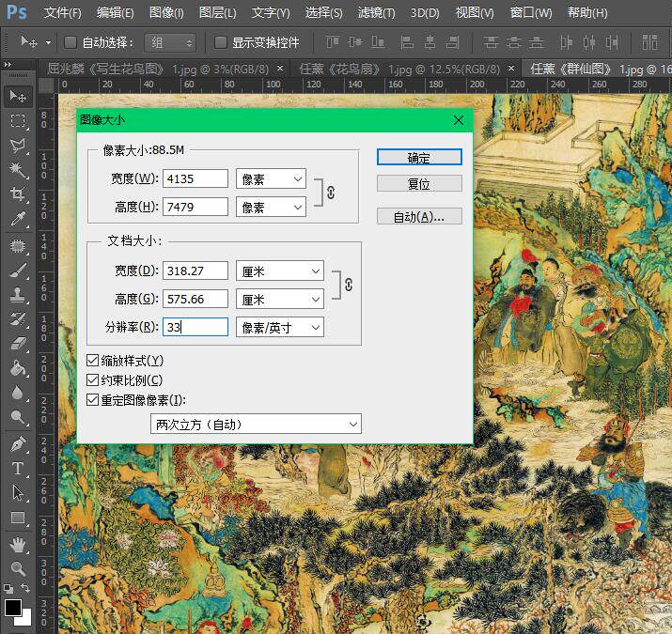
Task: Click the Photoshop Ps logo
Action: tap(17, 12)
